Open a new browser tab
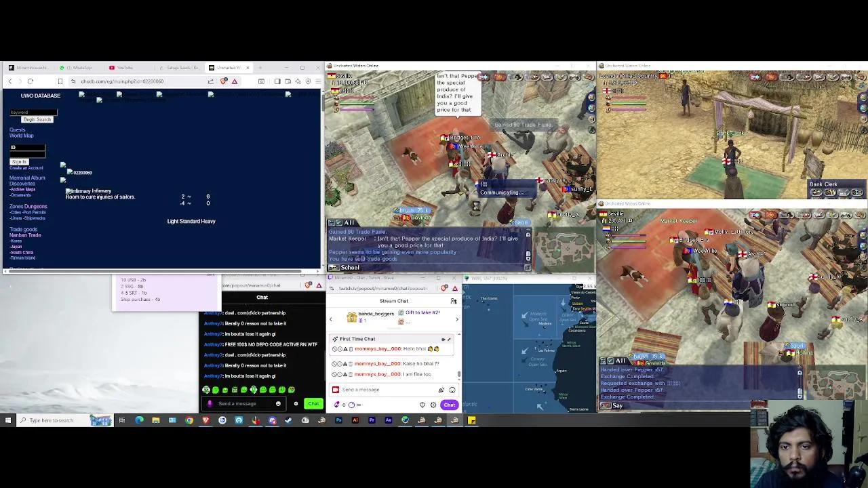 (x=260, y=68)
